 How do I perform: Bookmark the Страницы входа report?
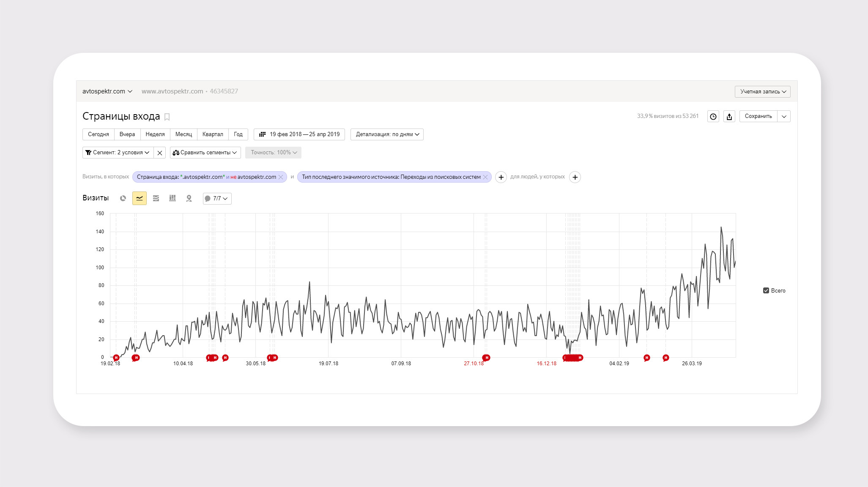(167, 117)
